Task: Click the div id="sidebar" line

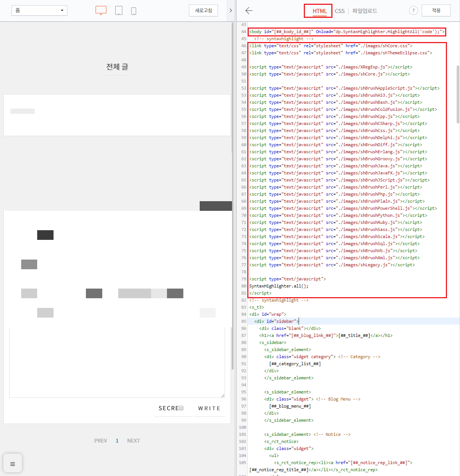Action: pyautogui.click(x=276, y=321)
